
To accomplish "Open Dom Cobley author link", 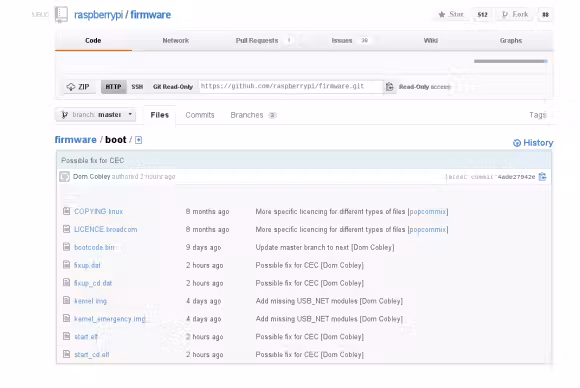I will tap(92, 177).
